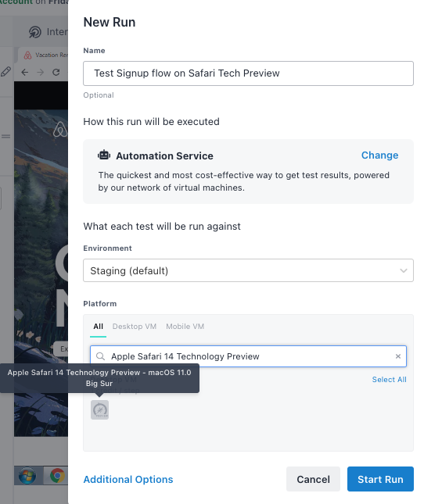The height and width of the screenshot is (504, 424).
Task: Switch to the Desktop VM tab
Action: pyautogui.click(x=134, y=327)
